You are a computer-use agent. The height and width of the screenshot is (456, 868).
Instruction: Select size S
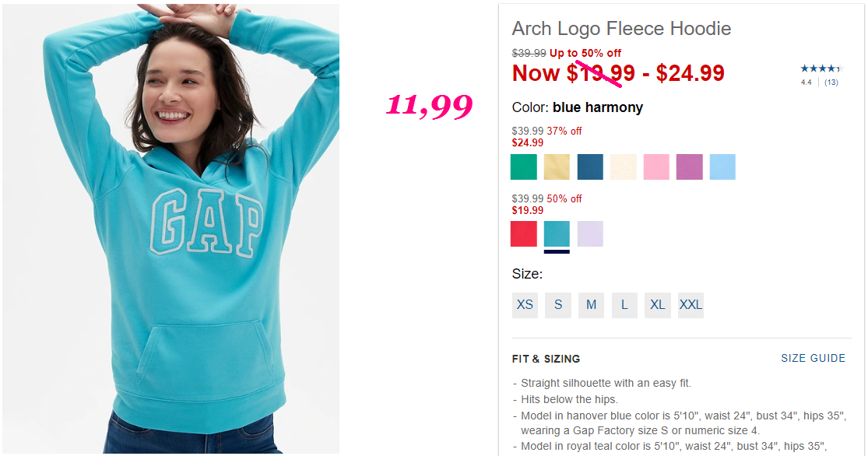[x=558, y=305]
